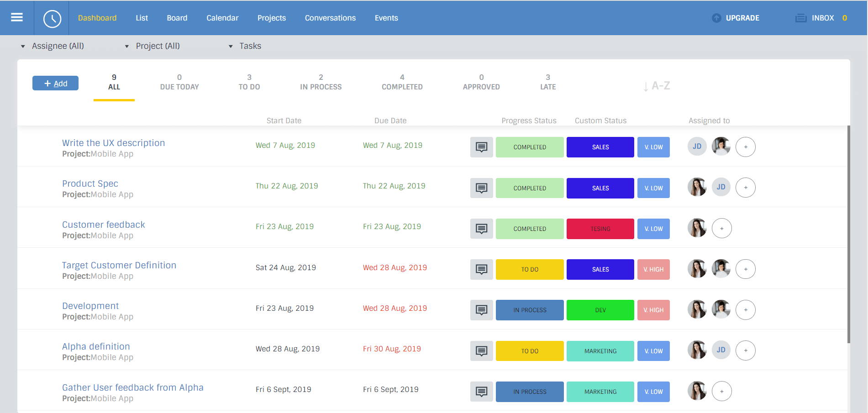The height and width of the screenshot is (413, 868).
Task: Click red TESING custom status on Customer feedback
Action: coord(600,229)
